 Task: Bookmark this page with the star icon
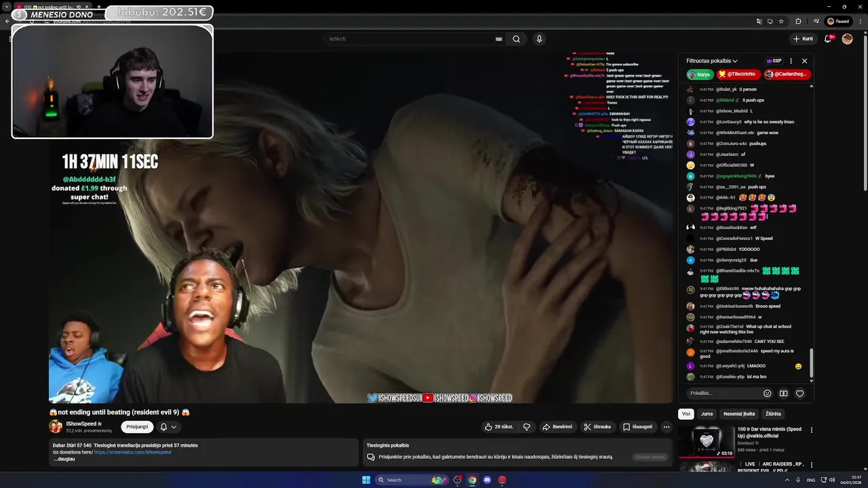[781, 21]
